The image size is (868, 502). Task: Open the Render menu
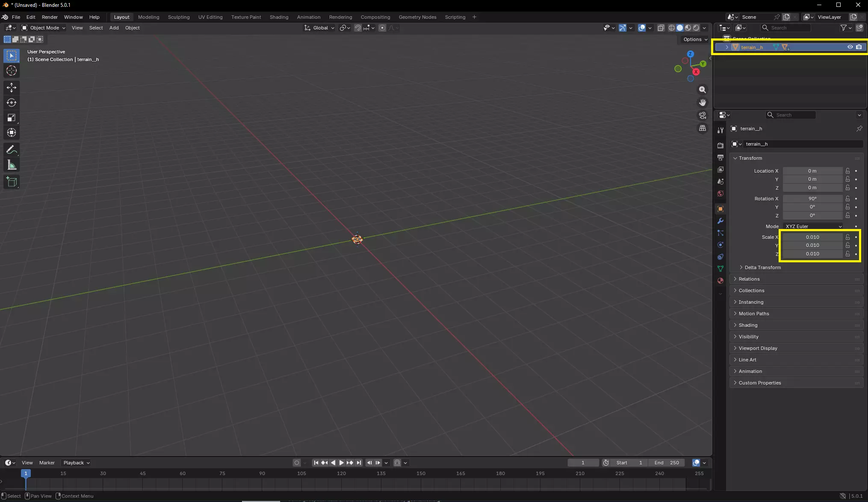(50, 17)
